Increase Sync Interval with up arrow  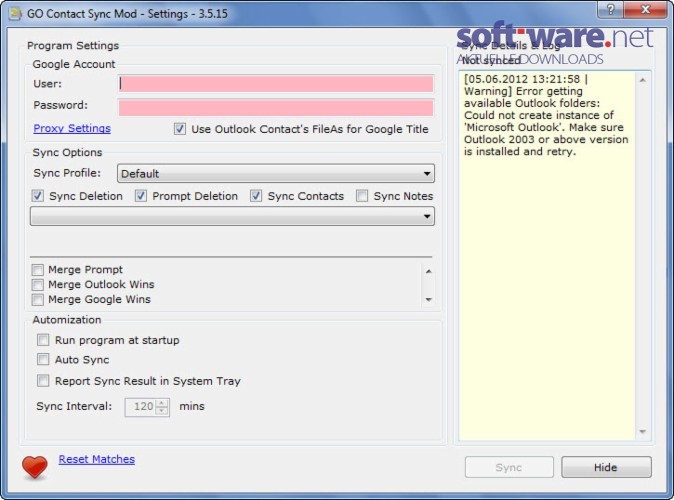click(162, 403)
